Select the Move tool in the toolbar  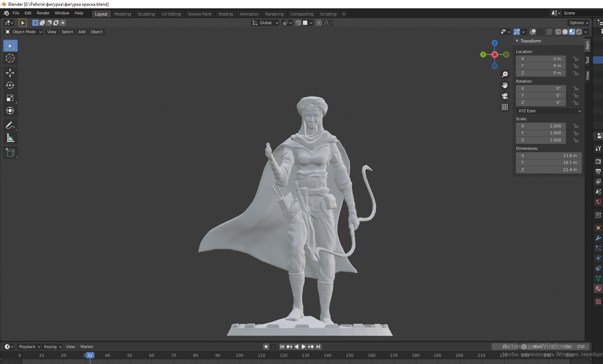coord(10,73)
